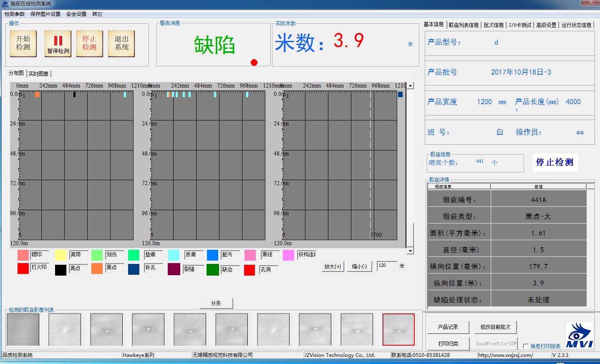Click the 退出系统 exit system icon
The height and width of the screenshot is (364, 600).
121,43
